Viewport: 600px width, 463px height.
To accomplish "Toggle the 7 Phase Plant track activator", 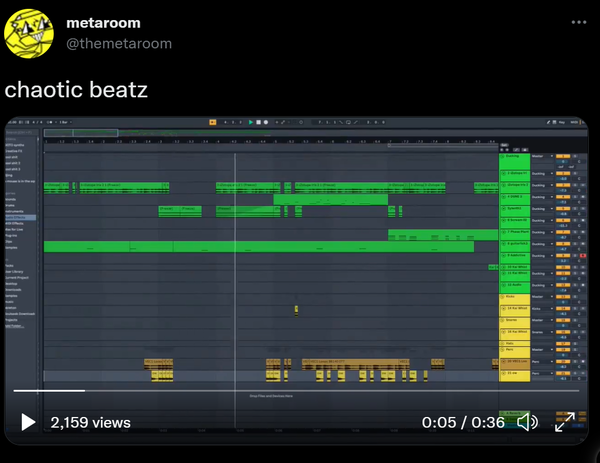I will tap(563, 232).
